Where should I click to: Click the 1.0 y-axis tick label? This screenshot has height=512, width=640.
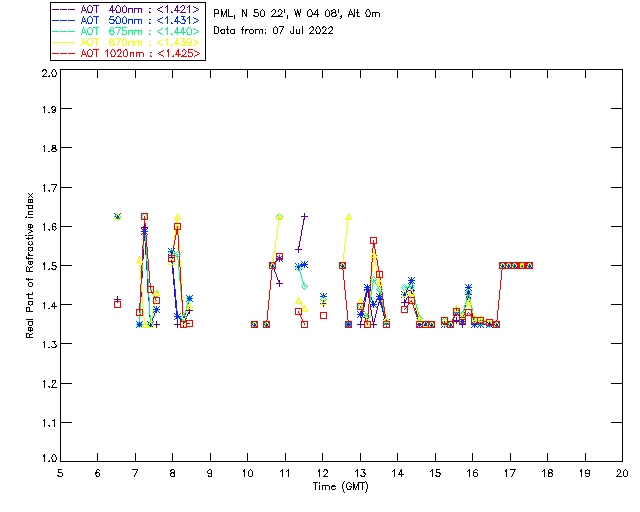49,458
